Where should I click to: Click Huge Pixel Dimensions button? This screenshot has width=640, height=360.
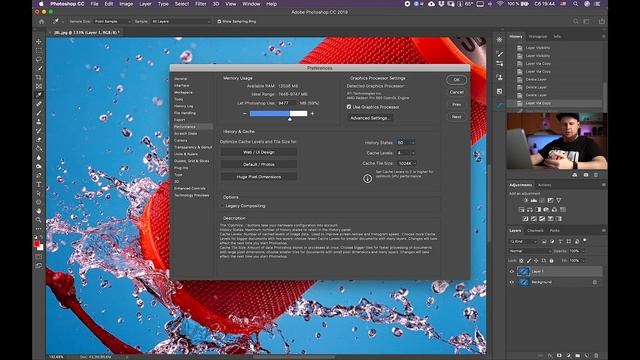pos(259,177)
